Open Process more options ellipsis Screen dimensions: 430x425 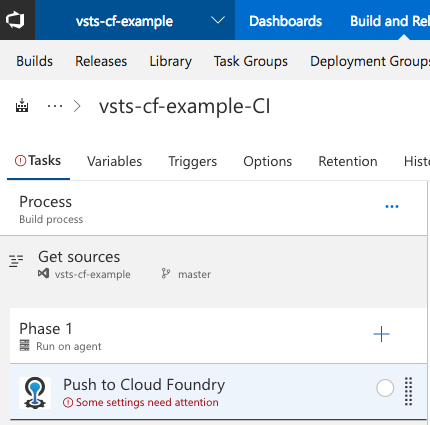click(x=392, y=207)
